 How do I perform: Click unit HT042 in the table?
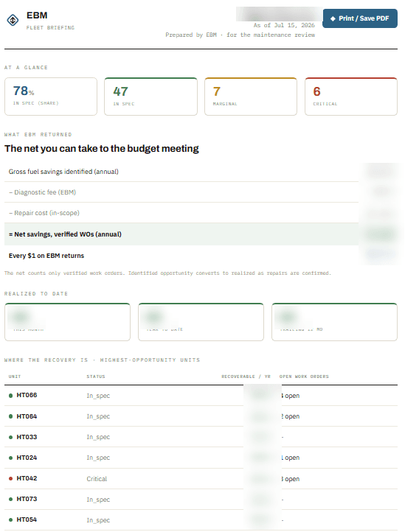point(27,478)
